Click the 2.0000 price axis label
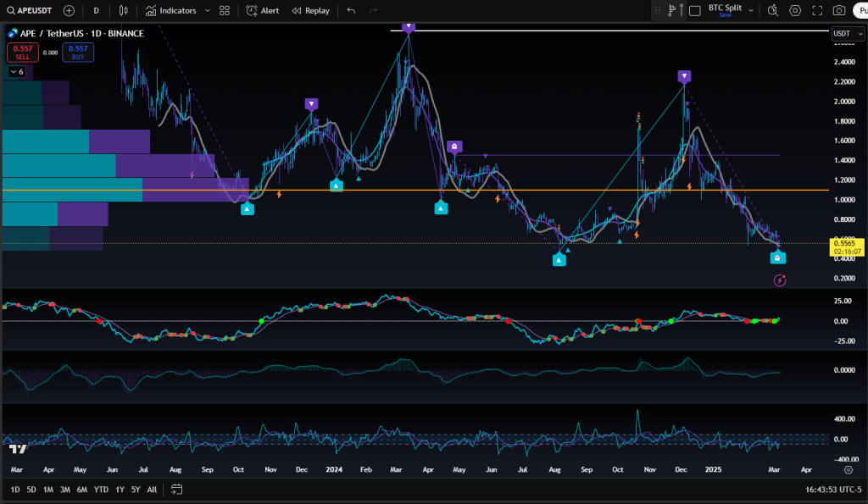 (x=845, y=102)
